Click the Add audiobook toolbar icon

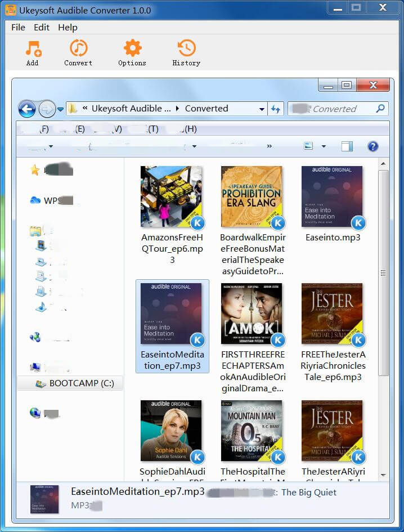pos(33,48)
